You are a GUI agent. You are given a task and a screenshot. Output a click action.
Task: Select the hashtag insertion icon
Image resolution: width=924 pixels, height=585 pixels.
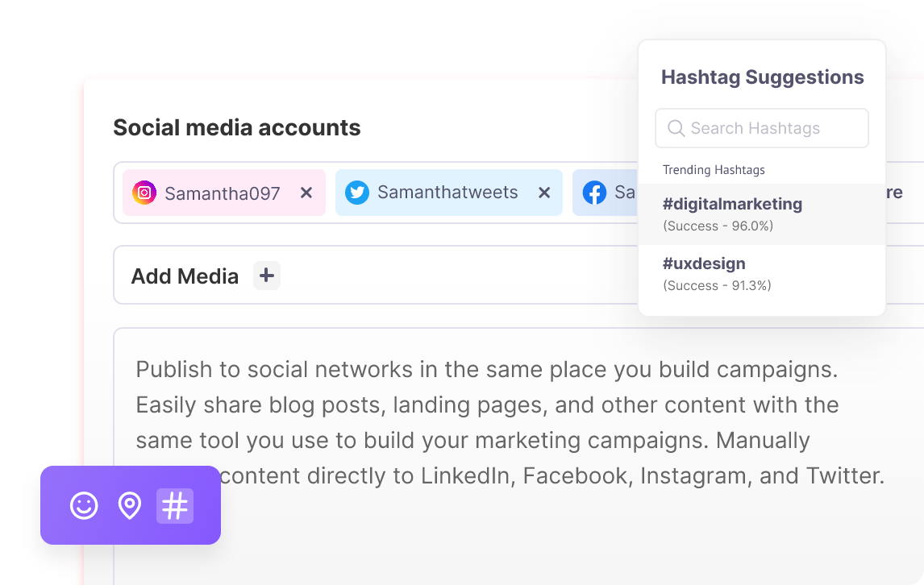[176, 506]
